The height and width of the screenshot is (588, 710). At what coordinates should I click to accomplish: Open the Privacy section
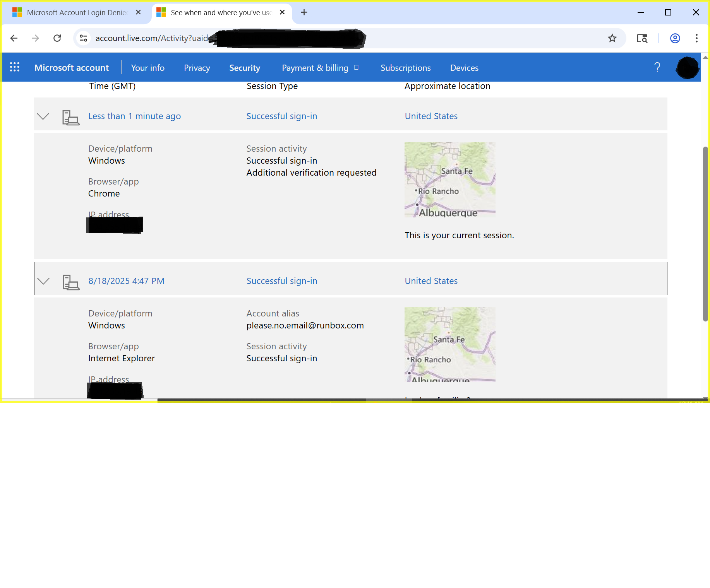[197, 68]
